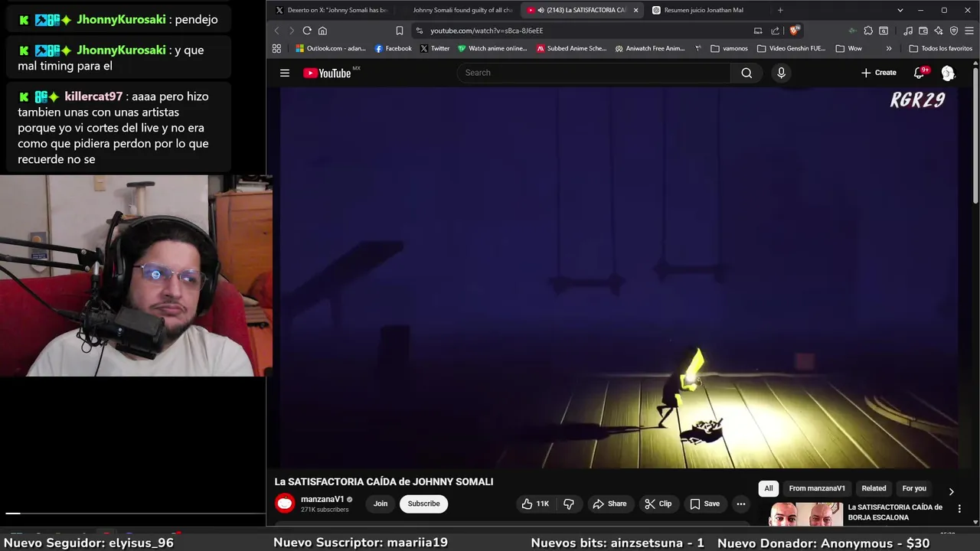Select From manzanaV1 filter chip
The width and height of the screenshot is (980, 551).
[817, 488]
